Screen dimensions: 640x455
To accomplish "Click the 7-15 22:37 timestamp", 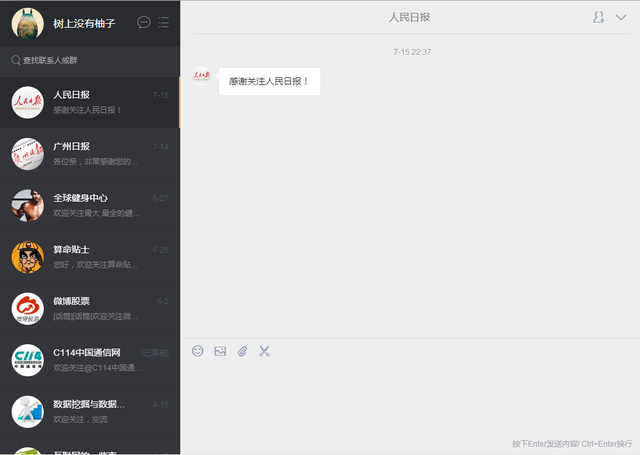I will [412, 52].
